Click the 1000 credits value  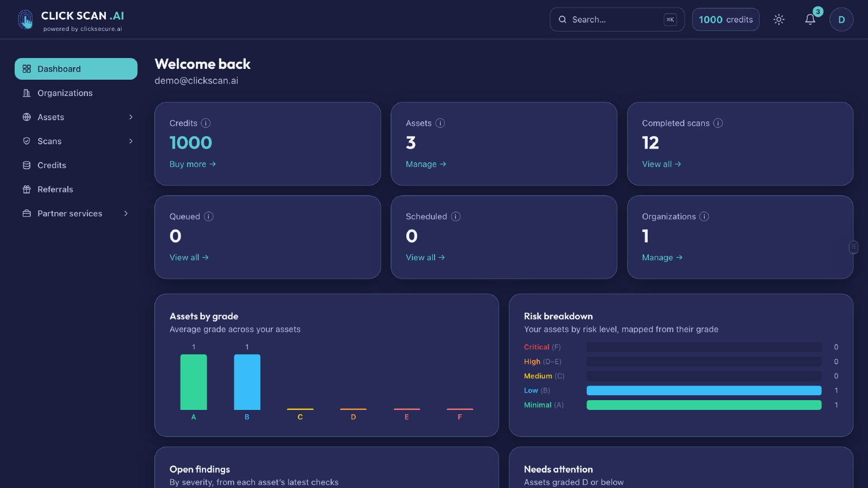pos(190,143)
